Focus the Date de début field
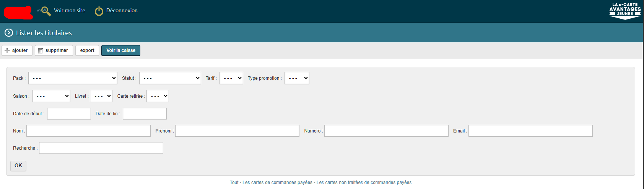 click(x=69, y=114)
